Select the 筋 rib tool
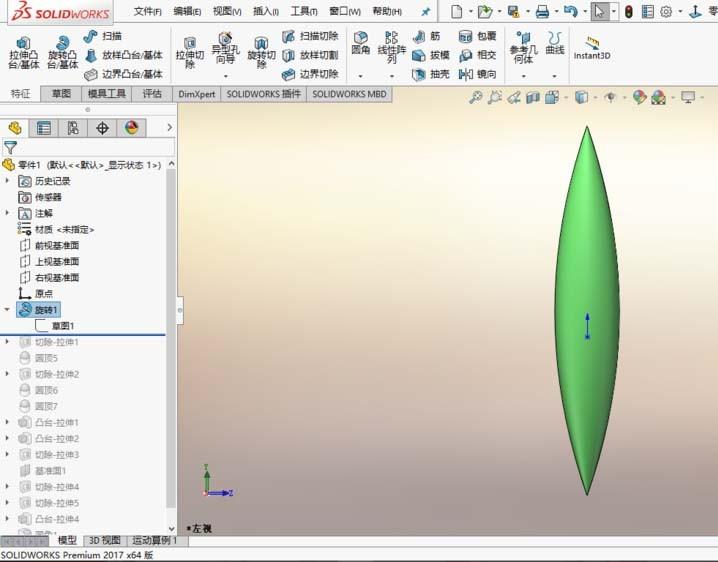This screenshot has width=718, height=562. (x=426, y=36)
